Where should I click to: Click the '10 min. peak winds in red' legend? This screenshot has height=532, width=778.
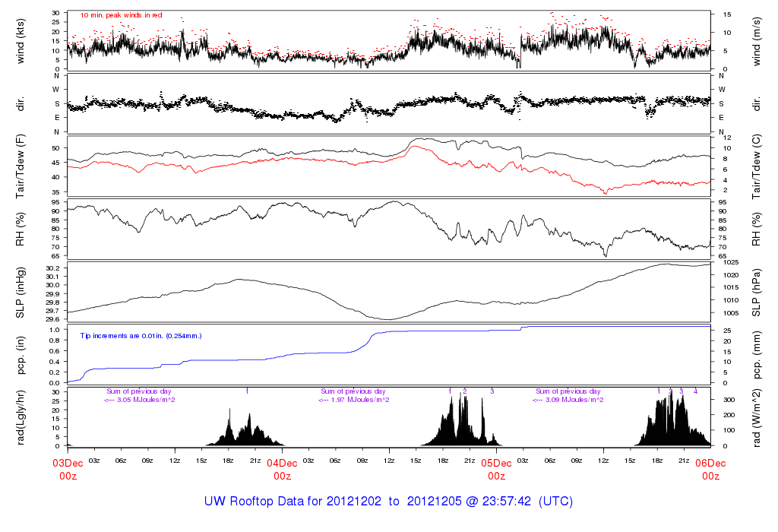tap(121, 15)
